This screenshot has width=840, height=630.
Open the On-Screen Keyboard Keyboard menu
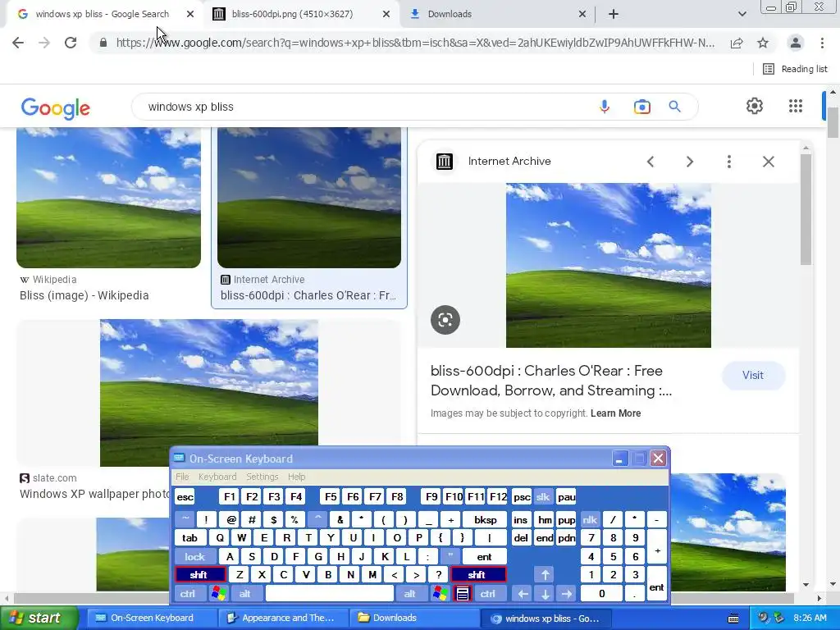click(x=217, y=477)
